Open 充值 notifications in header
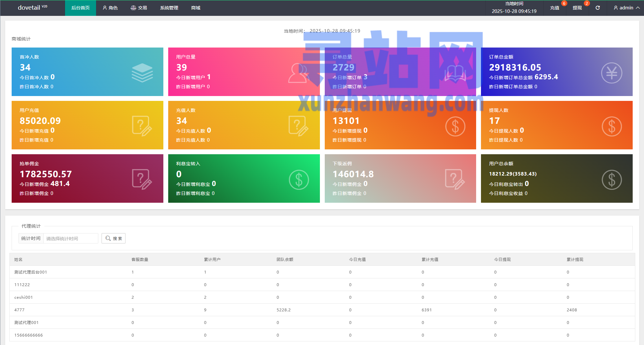Screen dimensions: 644x345 click(x=554, y=8)
